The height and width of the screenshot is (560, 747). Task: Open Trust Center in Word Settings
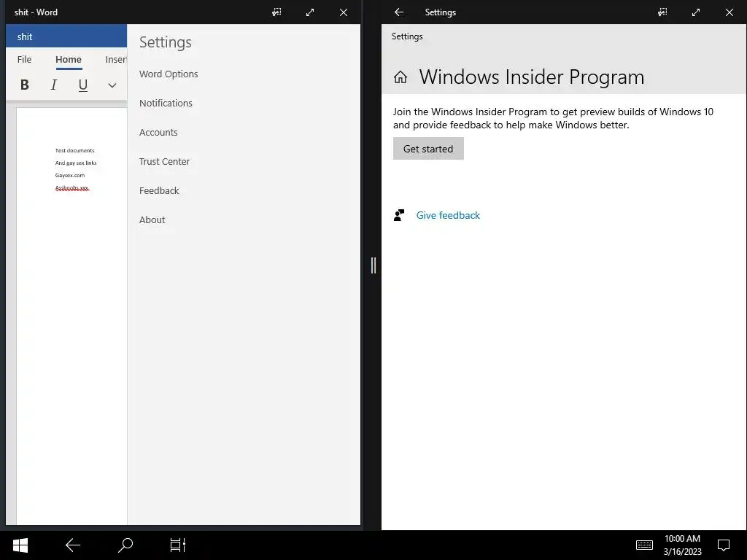click(x=164, y=161)
